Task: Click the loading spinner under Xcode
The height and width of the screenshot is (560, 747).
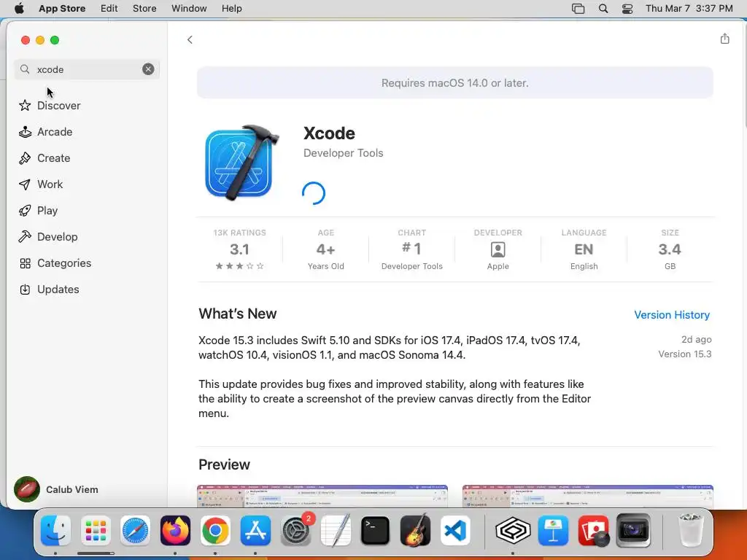Action: [314, 193]
